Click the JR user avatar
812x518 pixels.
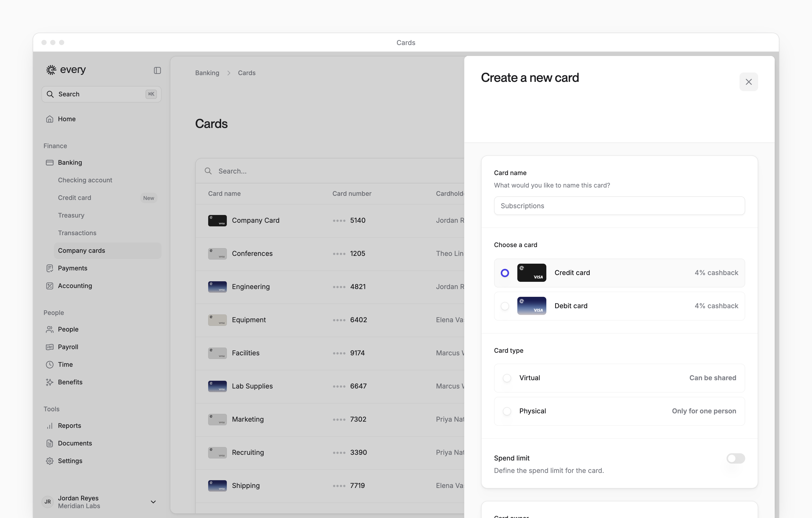(x=48, y=502)
